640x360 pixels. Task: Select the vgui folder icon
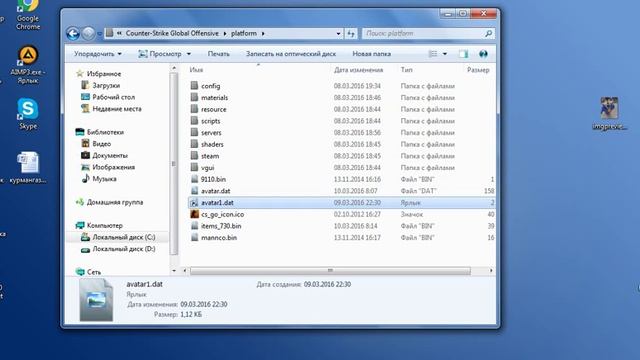[x=194, y=167]
